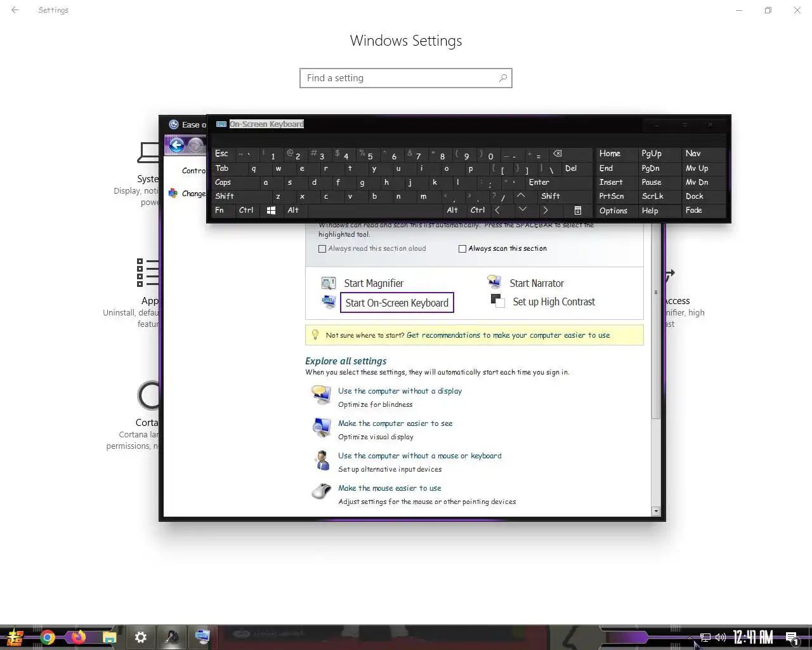Click Start On-Screen Keyboard link
Image resolution: width=812 pixels, height=650 pixels.
pyautogui.click(x=397, y=303)
